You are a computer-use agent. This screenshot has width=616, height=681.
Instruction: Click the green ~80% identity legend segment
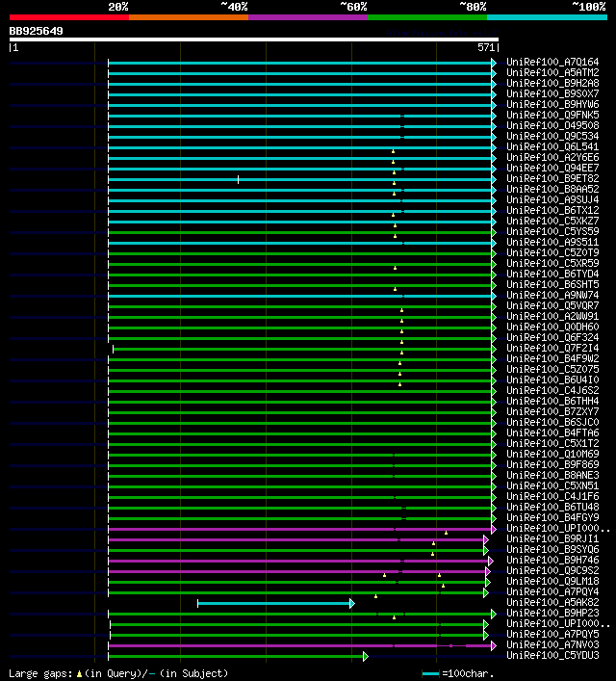pos(427,17)
